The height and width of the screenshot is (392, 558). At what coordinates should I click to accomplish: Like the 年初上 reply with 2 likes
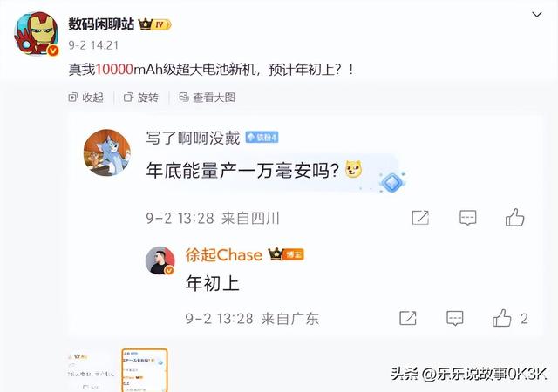pyautogui.click(x=510, y=318)
